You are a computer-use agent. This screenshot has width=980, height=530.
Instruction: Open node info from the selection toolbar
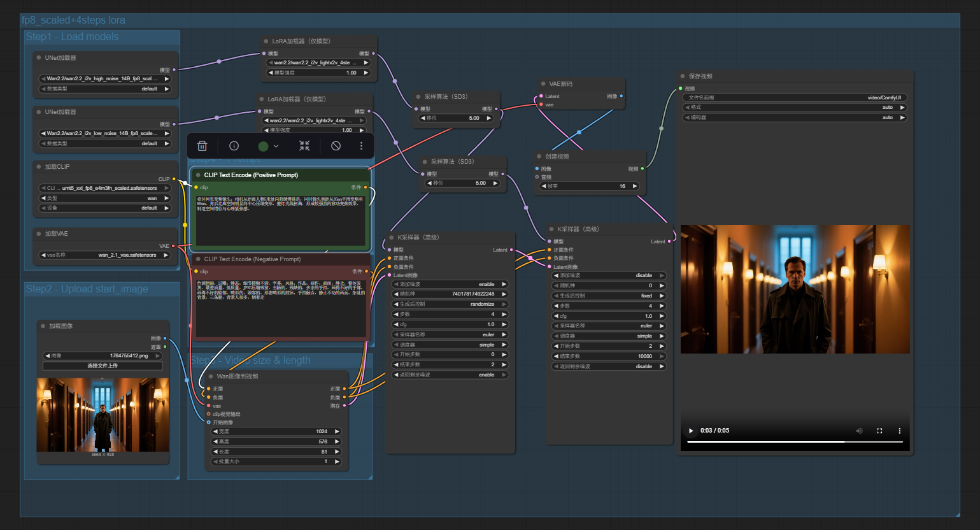234,146
